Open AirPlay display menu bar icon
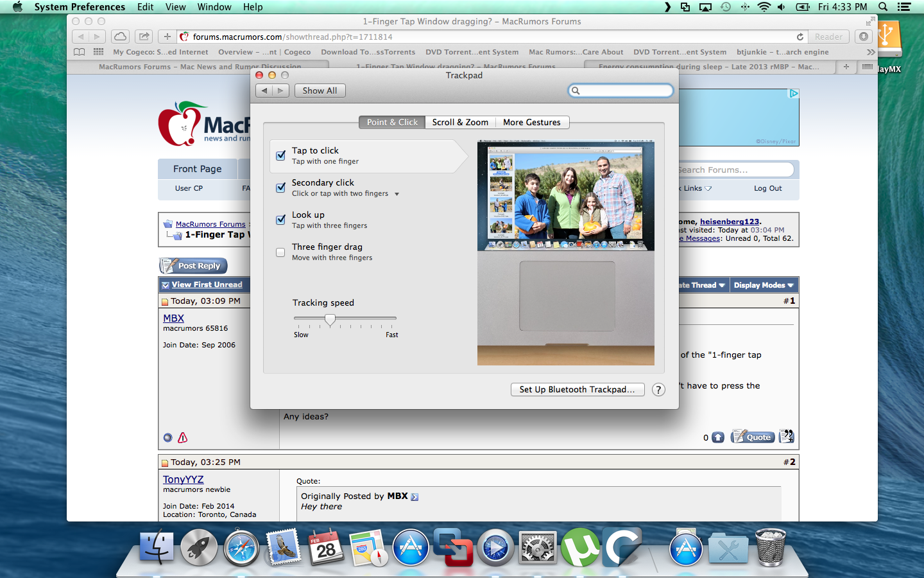 [x=705, y=7]
